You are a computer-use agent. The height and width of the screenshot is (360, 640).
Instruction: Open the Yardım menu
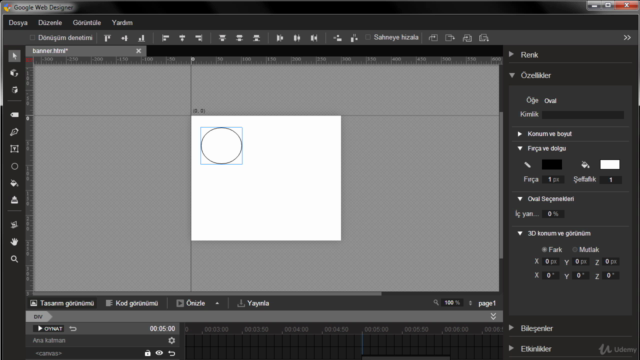tap(122, 22)
